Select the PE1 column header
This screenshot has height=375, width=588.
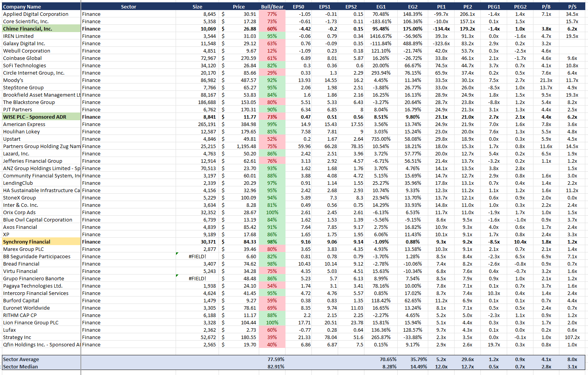click(441, 7)
